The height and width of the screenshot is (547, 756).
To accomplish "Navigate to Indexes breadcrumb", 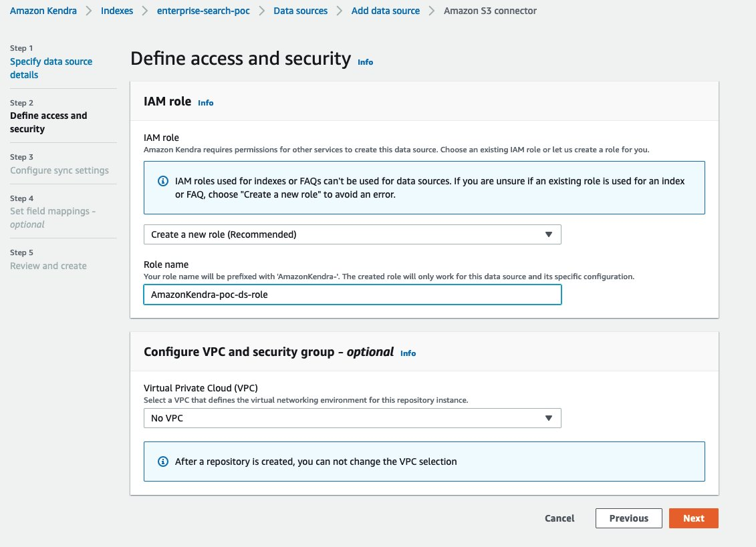I will pyautogui.click(x=117, y=11).
